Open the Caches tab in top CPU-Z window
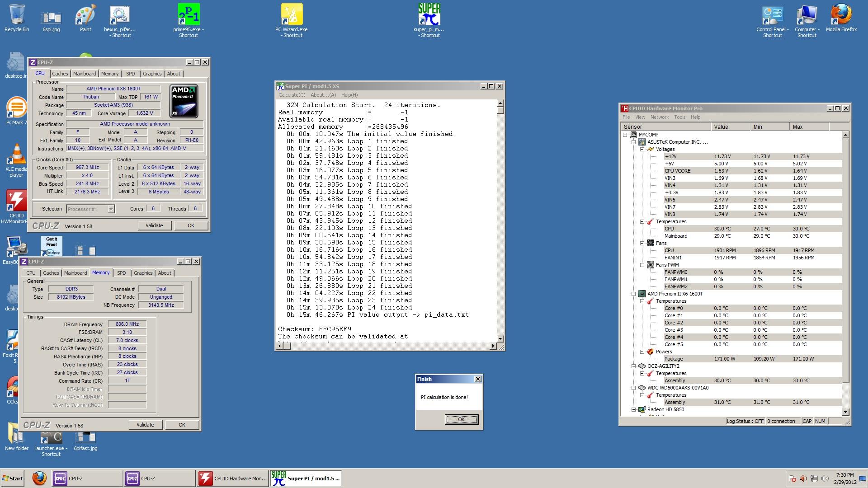 [60, 74]
